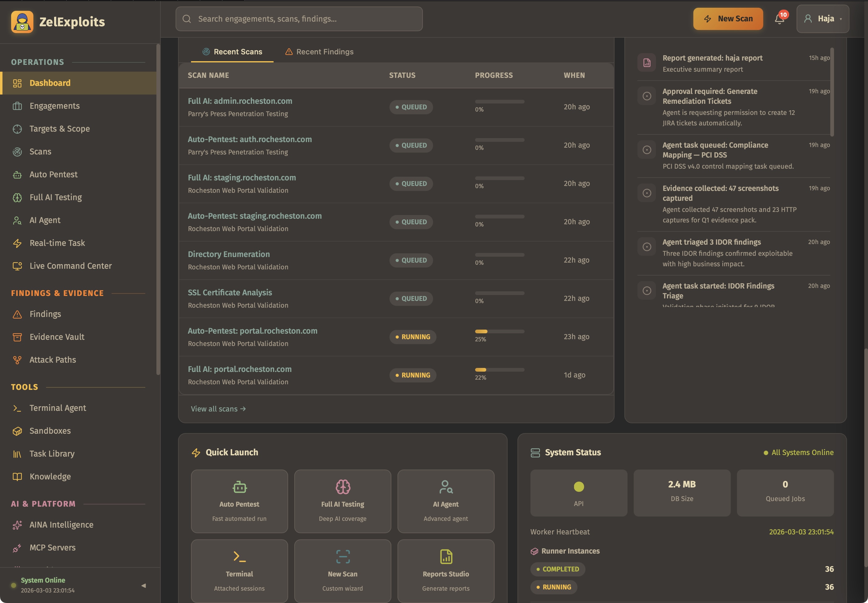Click the 25% progress bar for portal.rocheston.com
This screenshot has width=868, height=603.
pos(499,331)
